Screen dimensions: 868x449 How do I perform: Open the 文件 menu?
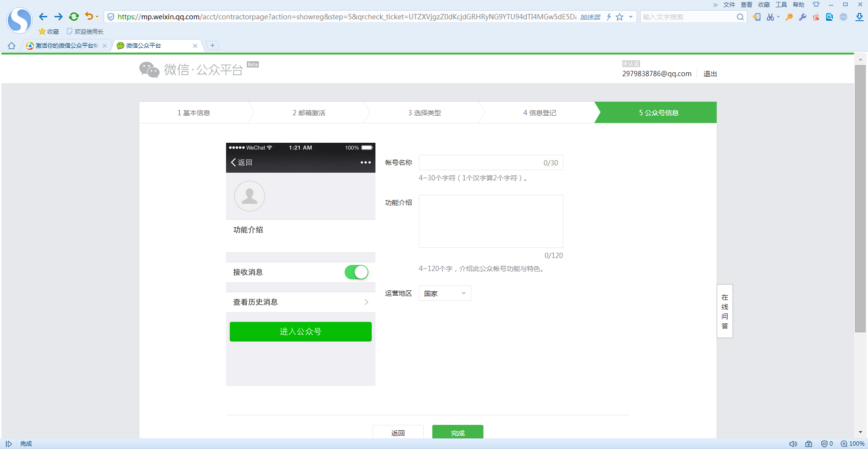pos(729,5)
